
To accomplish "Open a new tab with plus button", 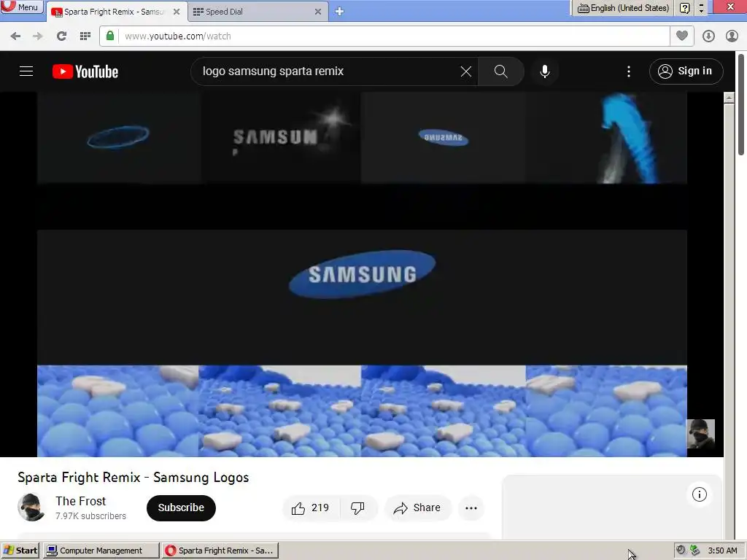I will tap(339, 12).
